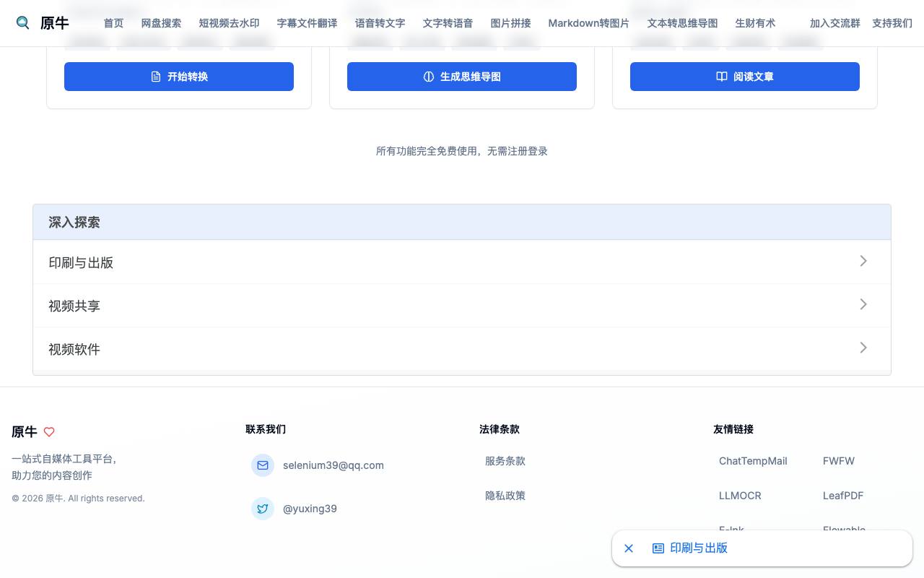Visit LeafPDF friend link
Screen dimensions: 924x578
(843, 496)
